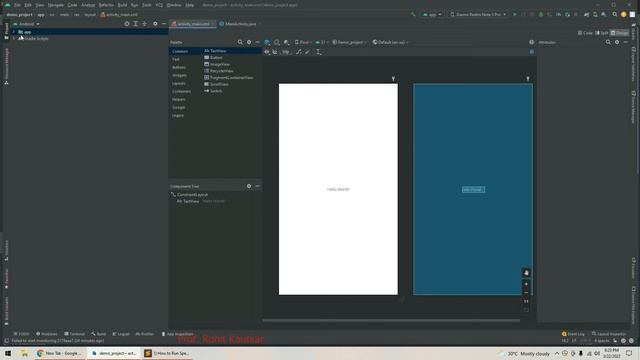Viewport: 640px width, 360px height.
Task: Open the Build menu
Action: coord(122,5)
